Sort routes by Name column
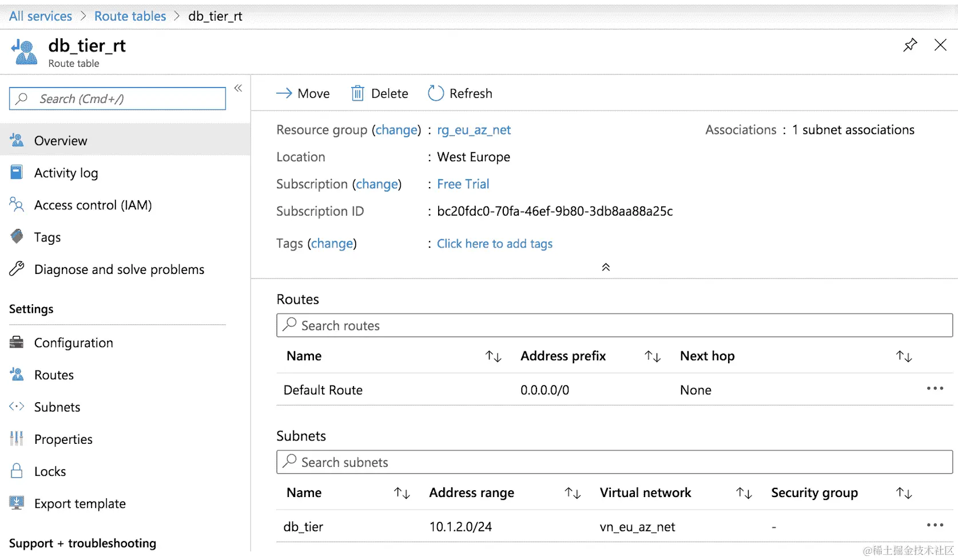This screenshot has height=560, width=958. pyautogui.click(x=493, y=356)
